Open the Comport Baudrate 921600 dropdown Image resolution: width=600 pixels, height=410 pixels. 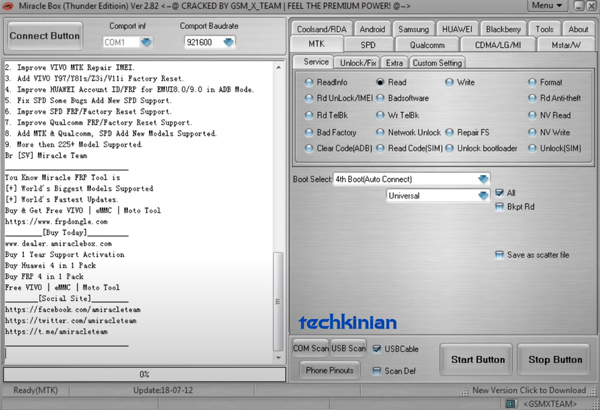click(x=228, y=42)
